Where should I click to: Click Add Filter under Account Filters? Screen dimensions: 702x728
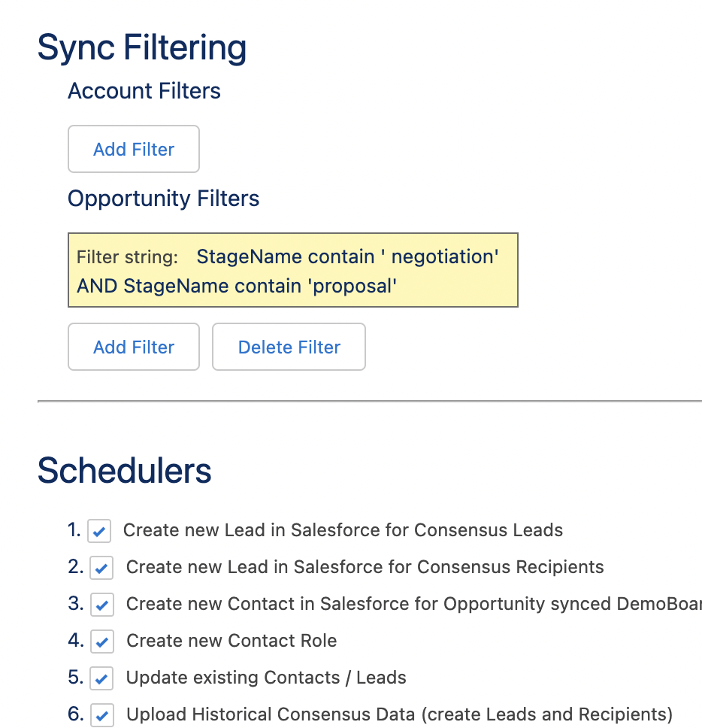(133, 149)
